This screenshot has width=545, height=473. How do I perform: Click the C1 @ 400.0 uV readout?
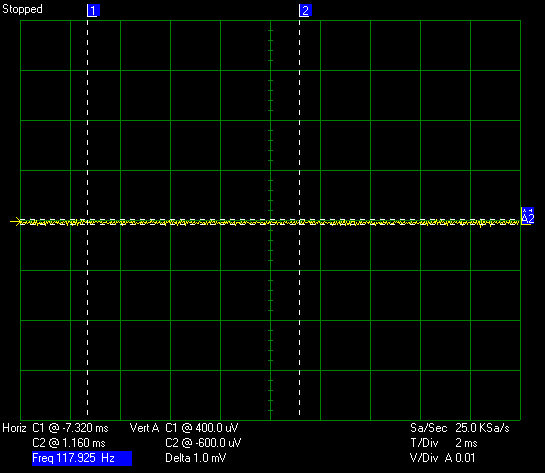click(202, 428)
